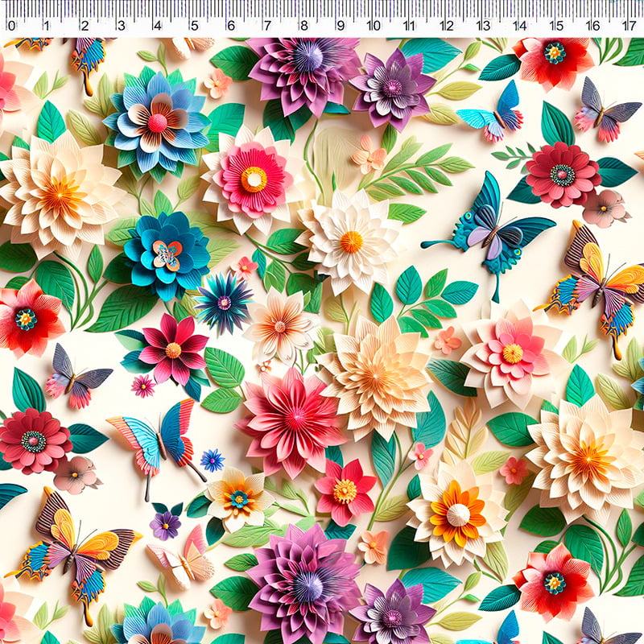Click the ruler mark labeled 5

point(194,26)
